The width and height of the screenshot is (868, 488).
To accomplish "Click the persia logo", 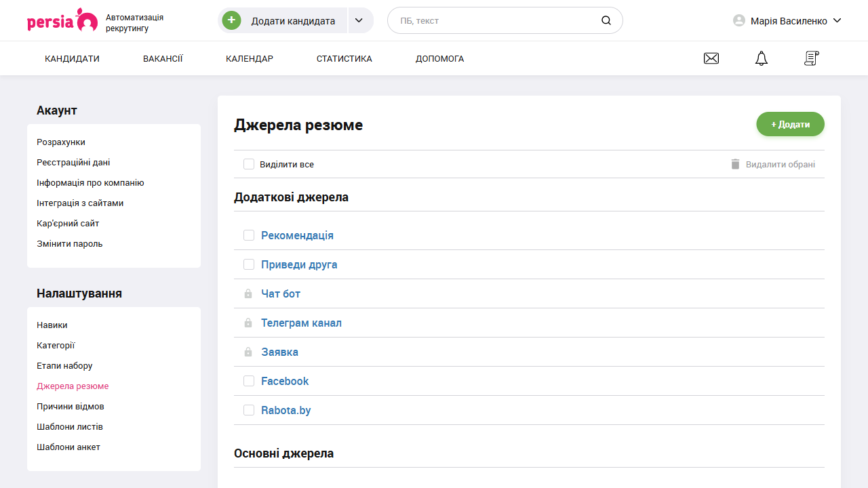I will click(x=62, y=20).
